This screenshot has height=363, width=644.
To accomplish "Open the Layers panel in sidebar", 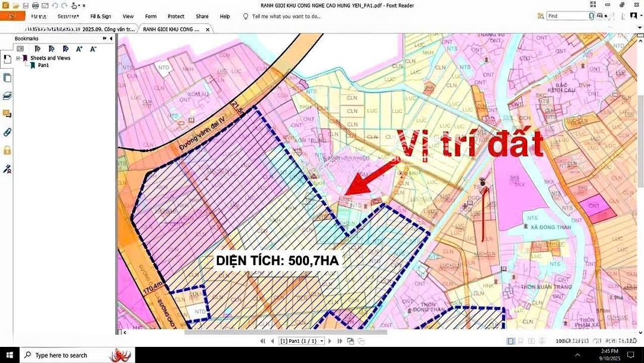I will pos(7,96).
